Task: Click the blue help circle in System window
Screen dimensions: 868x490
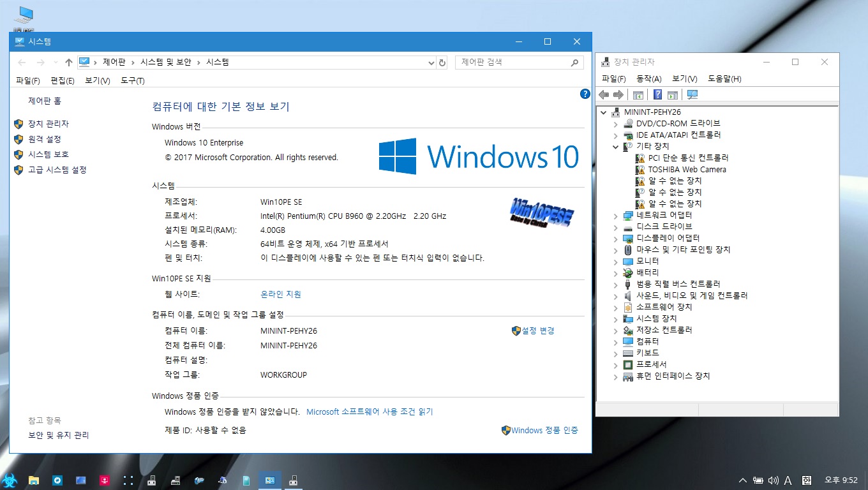Action: (x=585, y=94)
